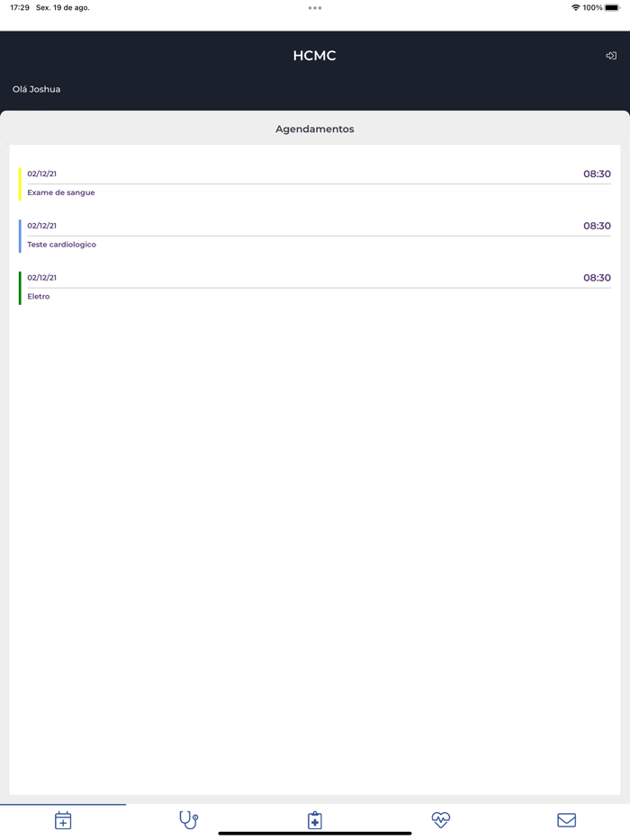Open the envelope messages tab

pos(566,819)
